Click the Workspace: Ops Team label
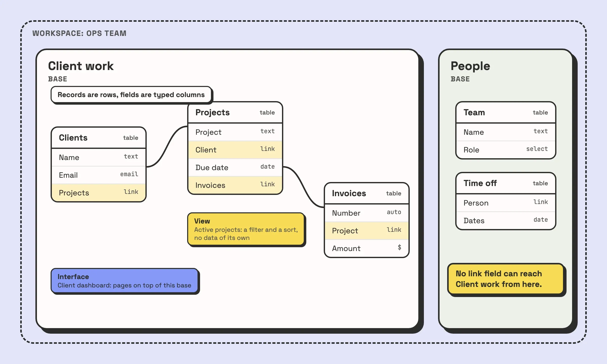The width and height of the screenshot is (607, 364). 79,33
